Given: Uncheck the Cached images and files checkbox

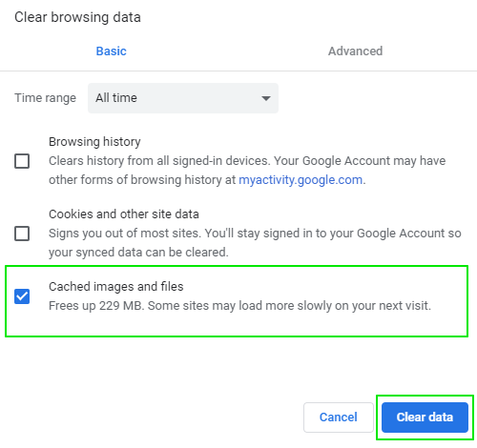Looking at the screenshot, I should 22,296.
